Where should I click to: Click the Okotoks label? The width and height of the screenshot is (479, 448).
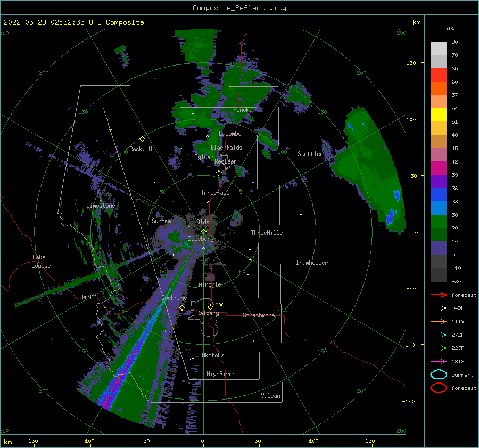click(213, 355)
